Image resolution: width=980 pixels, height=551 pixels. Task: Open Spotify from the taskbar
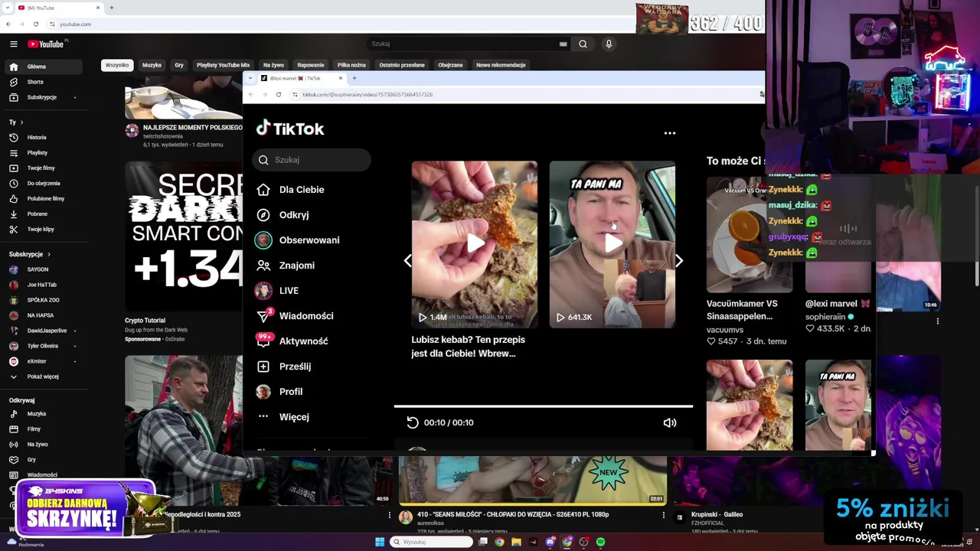tap(601, 542)
